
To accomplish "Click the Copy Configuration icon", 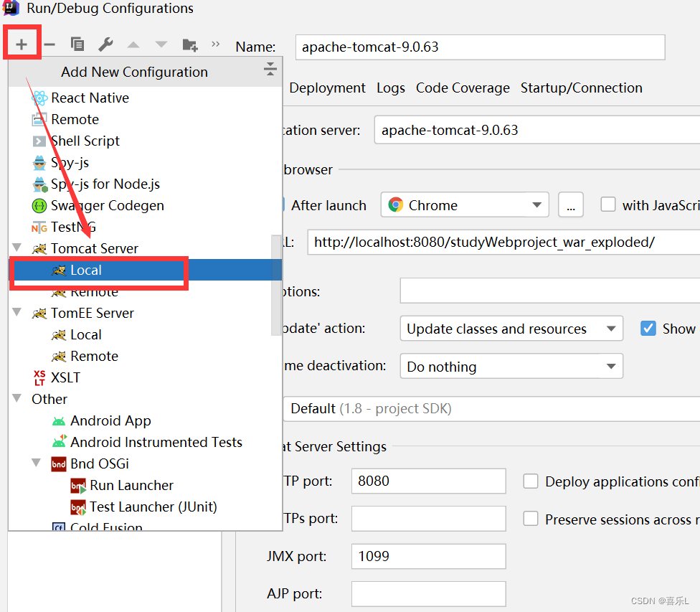I will click(77, 44).
